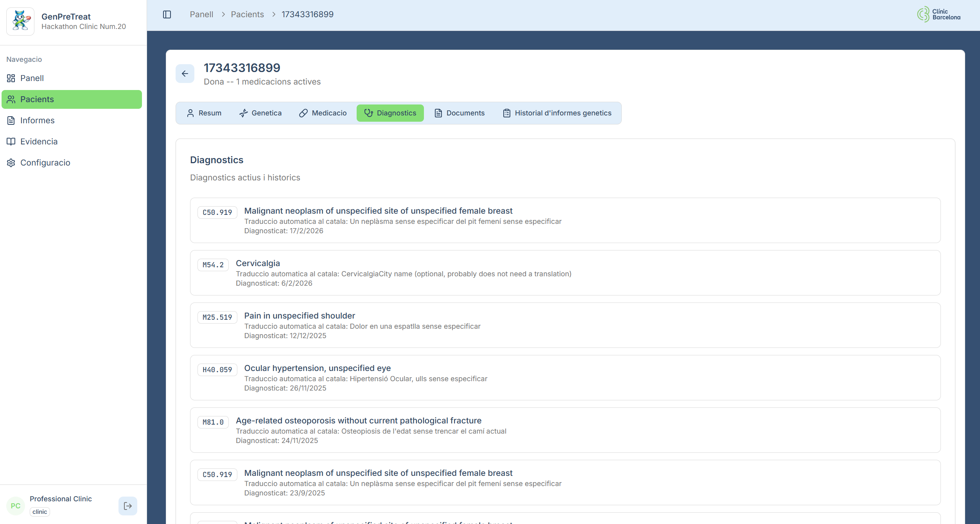Click the back arrow button

(185, 74)
